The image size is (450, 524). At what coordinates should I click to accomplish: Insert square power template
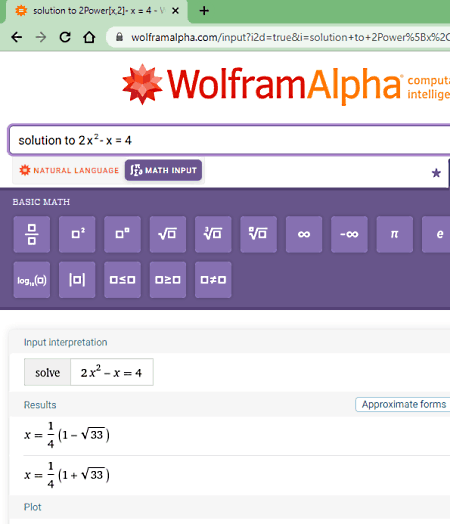coord(77,234)
